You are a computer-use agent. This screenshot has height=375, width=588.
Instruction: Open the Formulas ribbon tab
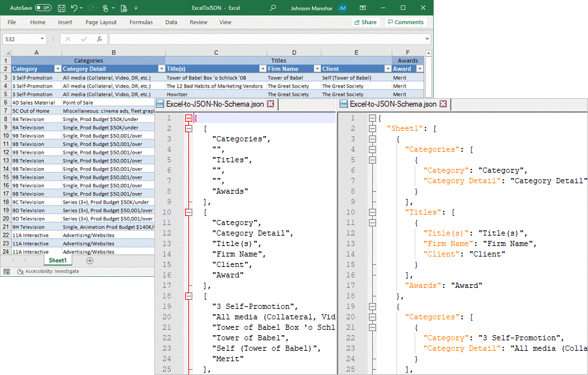(x=141, y=22)
